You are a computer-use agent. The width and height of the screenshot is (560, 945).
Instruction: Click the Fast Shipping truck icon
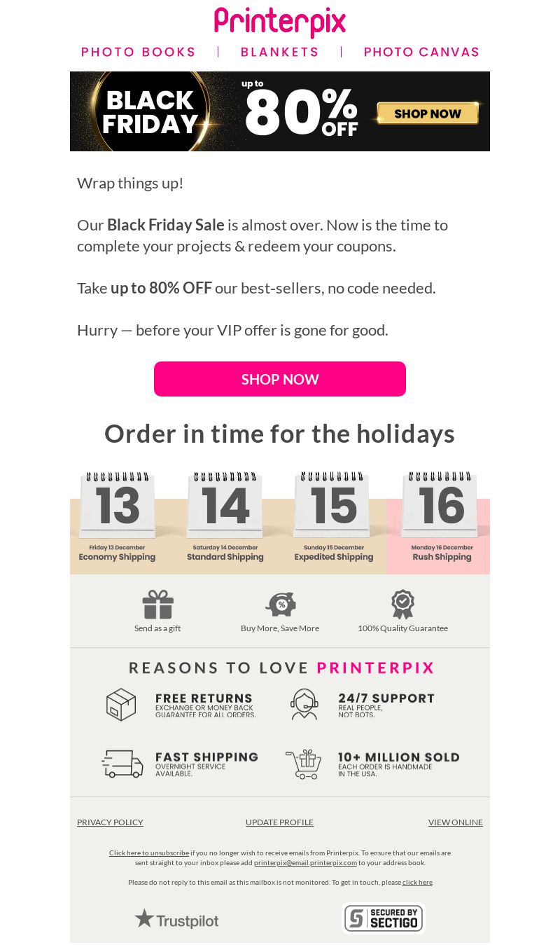tap(122, 764)
